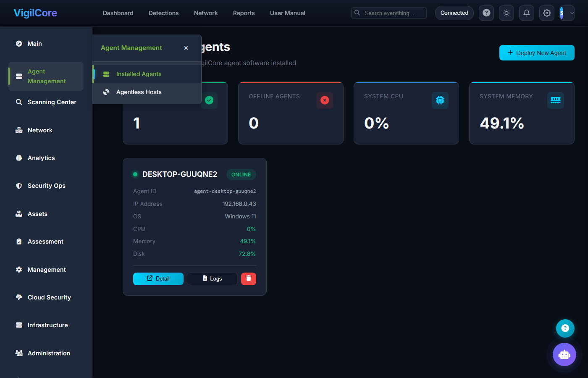Click the ONLINE status badge
The height and width of the screenshot is (378, 588).
coord(241,174)
